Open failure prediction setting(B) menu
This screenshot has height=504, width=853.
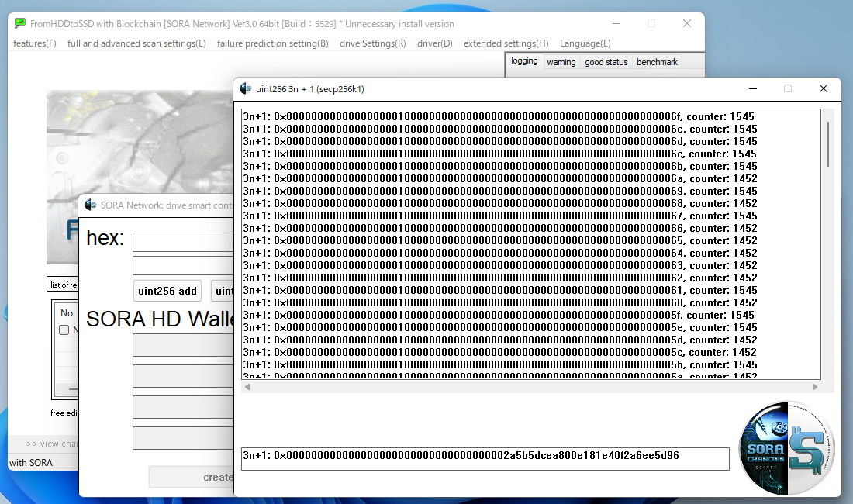(272, 43)
